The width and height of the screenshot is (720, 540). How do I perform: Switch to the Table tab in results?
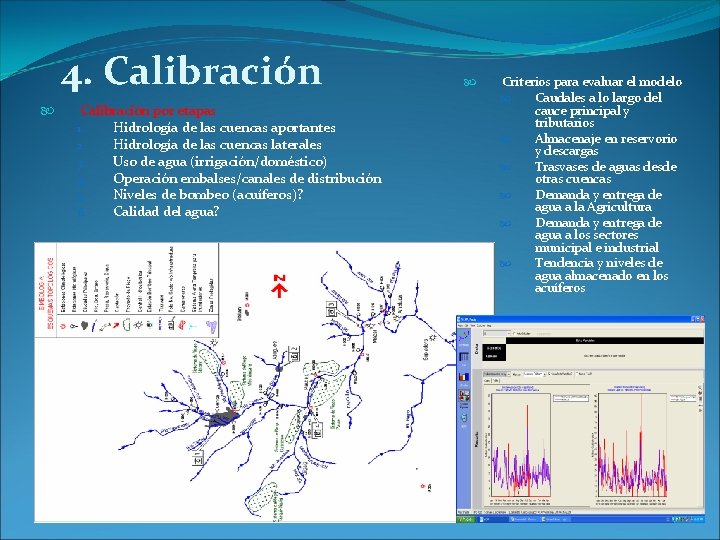[x=496, y=381]
